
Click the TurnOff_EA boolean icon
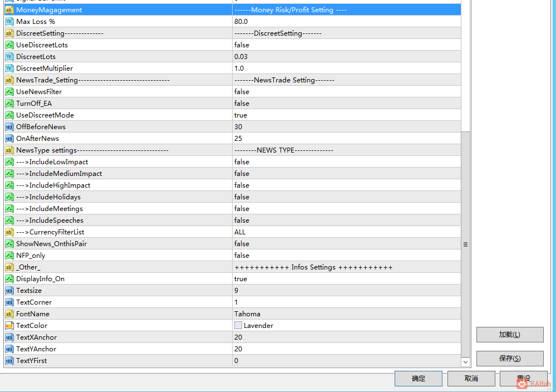[9, 104]
